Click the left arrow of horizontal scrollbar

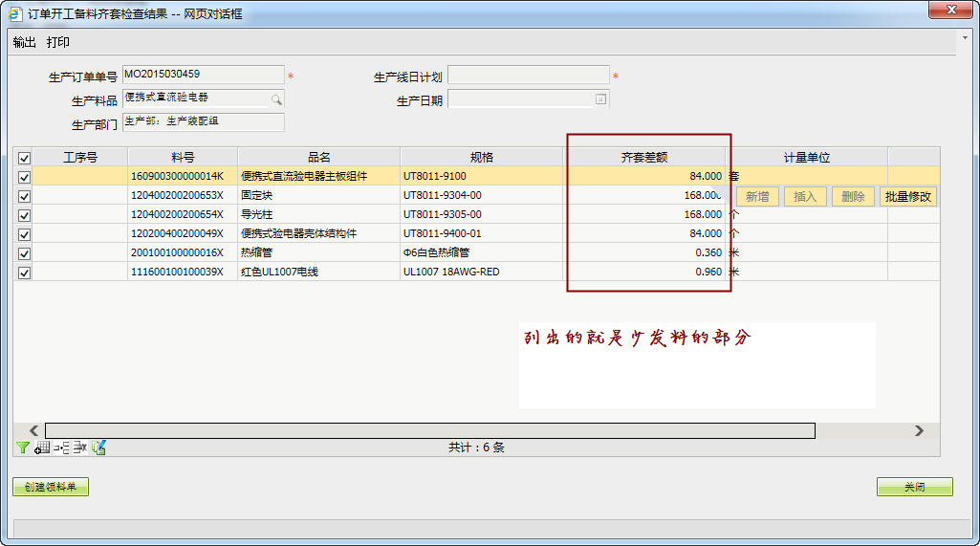coord(33,430)
